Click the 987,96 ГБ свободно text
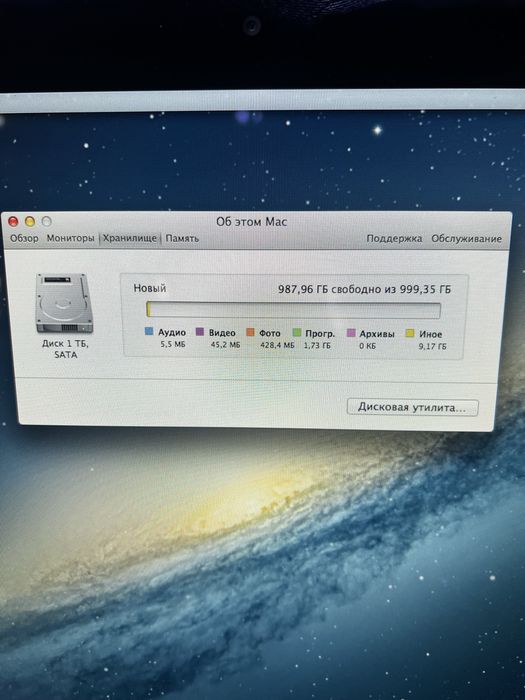The height and width of the screenshot is (700, 525). (330, 289)
